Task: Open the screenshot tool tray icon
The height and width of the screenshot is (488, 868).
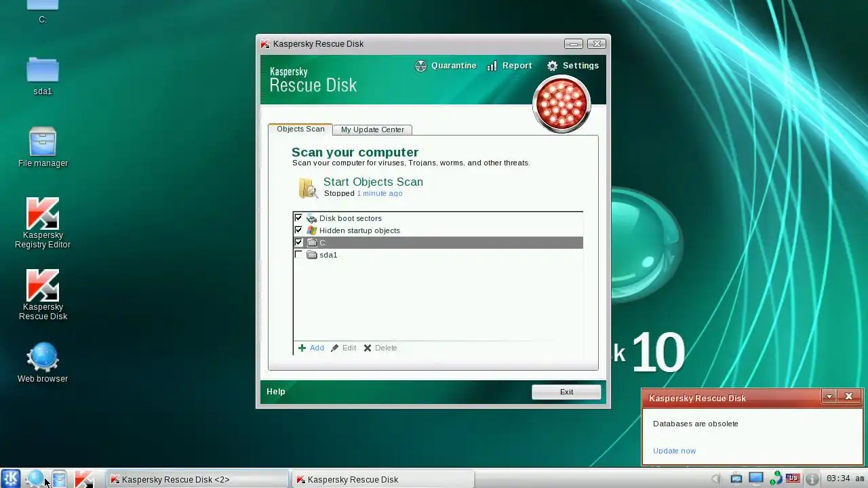Action: pyautogui.click(x=736, y=479)
